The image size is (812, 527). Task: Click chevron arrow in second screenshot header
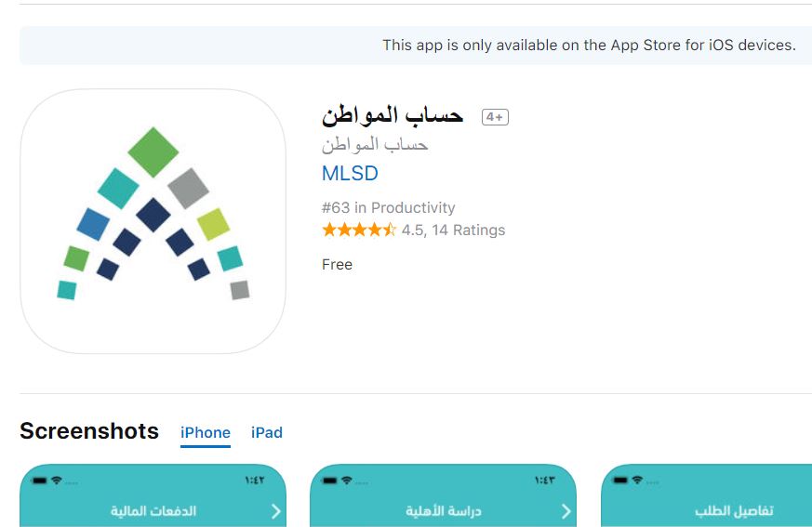pyautogui.click(x=566, y=511)
